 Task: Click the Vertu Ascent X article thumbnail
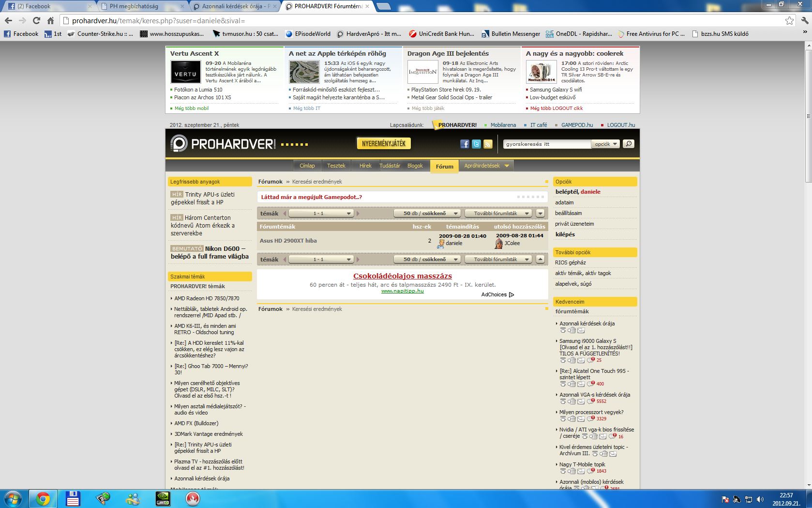point(186,72)
